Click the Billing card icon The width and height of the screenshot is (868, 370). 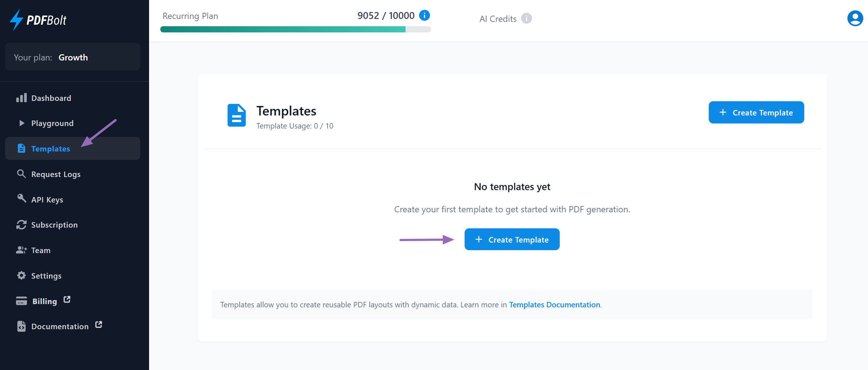pyautogui.click(x=21, y=301)
